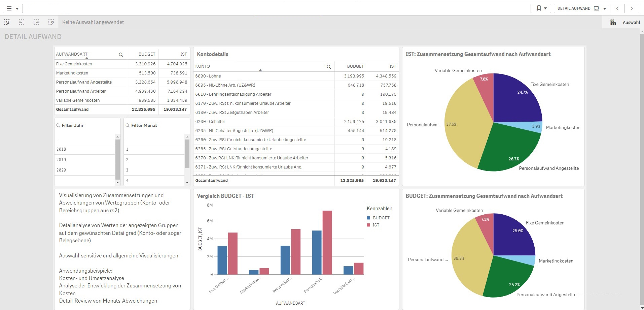Sort table by AUFWANDSART column
Viewport: 644px width, 310px height.
pos(72,54)
